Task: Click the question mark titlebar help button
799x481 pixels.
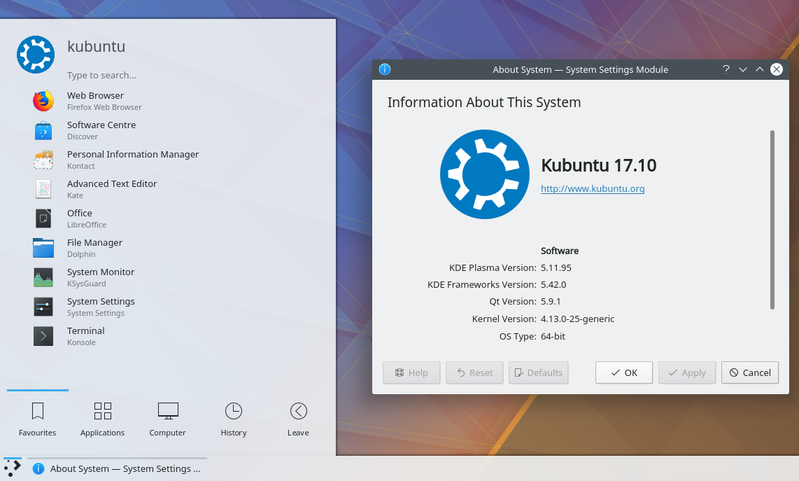Action: pos(726,69)
